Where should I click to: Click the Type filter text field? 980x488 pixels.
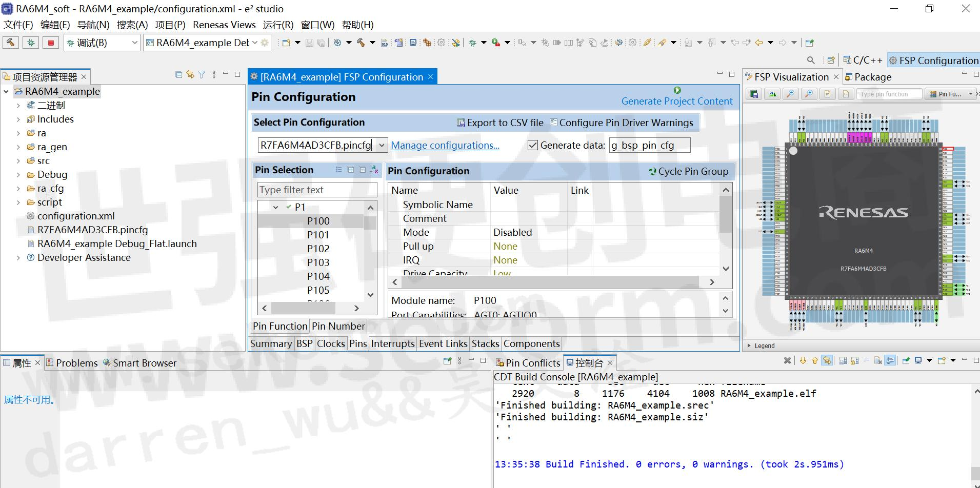pos(317,190)
